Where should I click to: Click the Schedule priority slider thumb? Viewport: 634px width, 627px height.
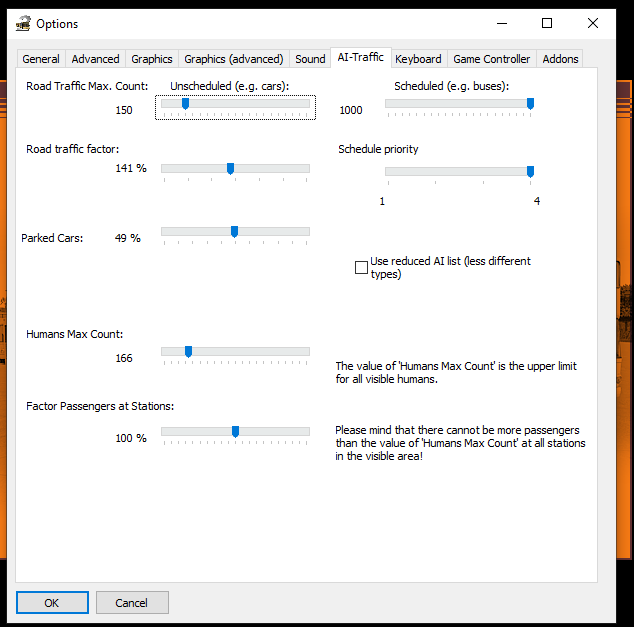point(530,172)
